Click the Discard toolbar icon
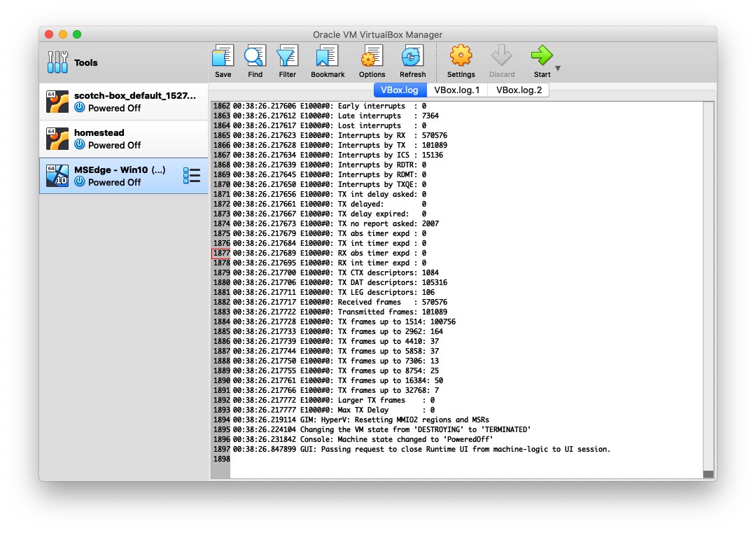756x533 pixels. coord(501,56)
